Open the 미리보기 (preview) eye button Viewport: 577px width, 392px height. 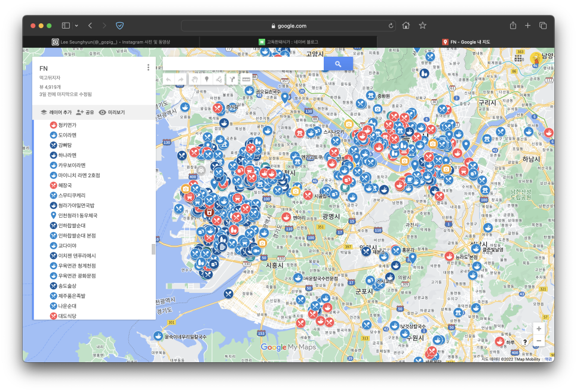112,112
